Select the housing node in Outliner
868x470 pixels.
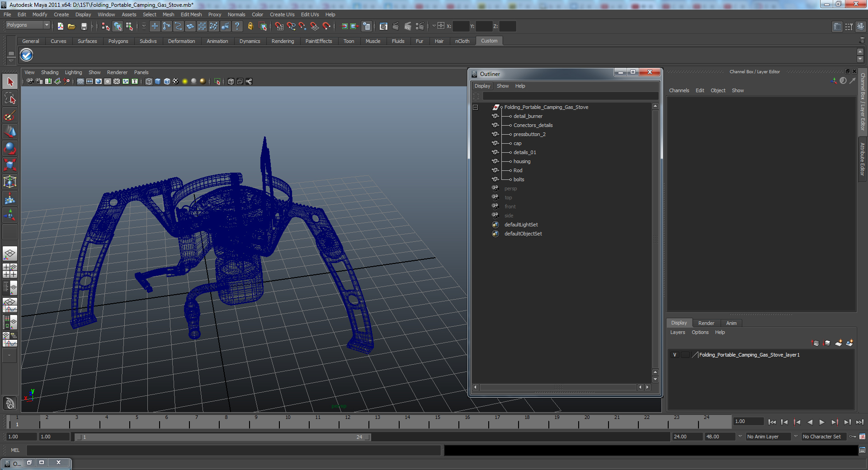tap(522, 161)
